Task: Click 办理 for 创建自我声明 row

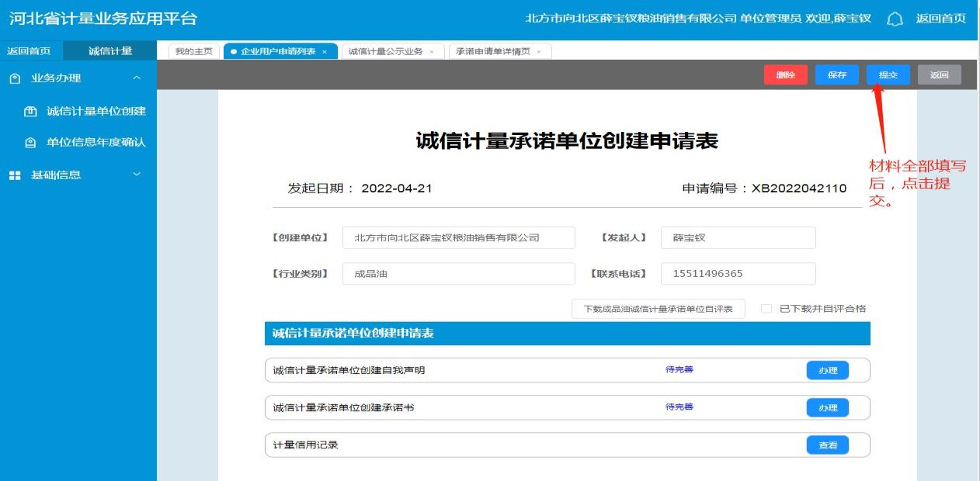Action: (x=827, y=371)
